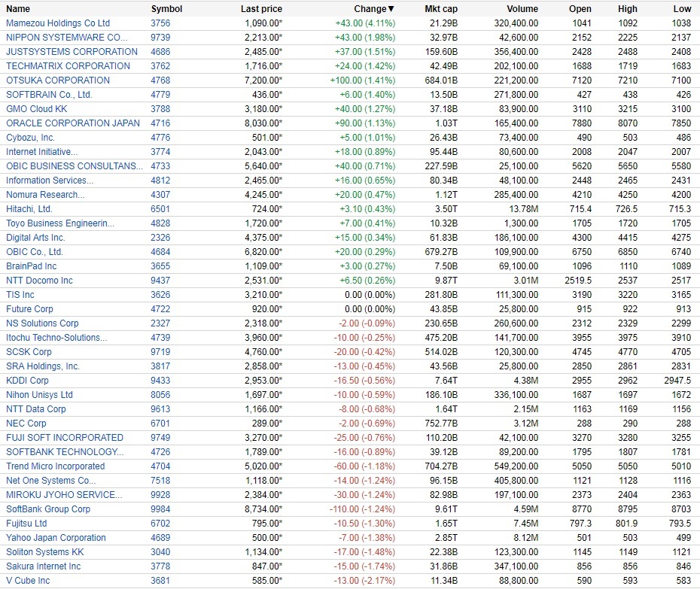Open SCSK Corp link
Image resolution: width=700 pixels, height=589 pixels.
(29, 351)
